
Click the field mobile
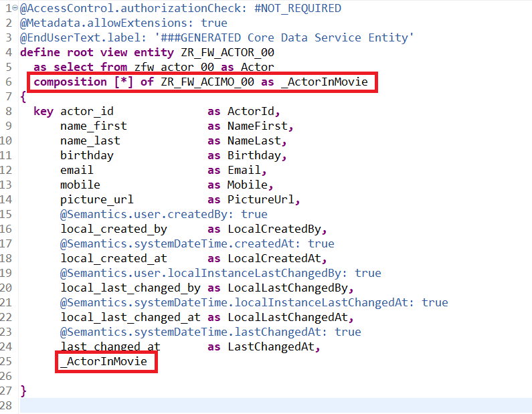pyautogui.click(x=80, y=185)
